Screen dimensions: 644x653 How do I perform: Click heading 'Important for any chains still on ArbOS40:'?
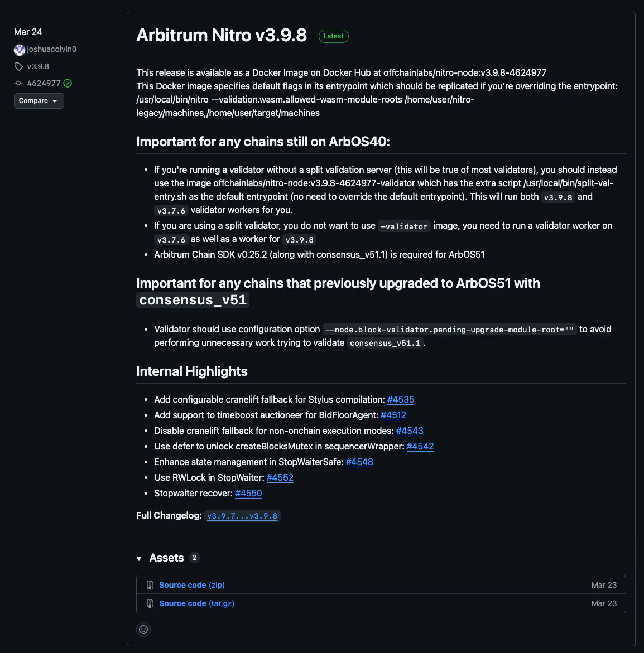click(263, 142)
